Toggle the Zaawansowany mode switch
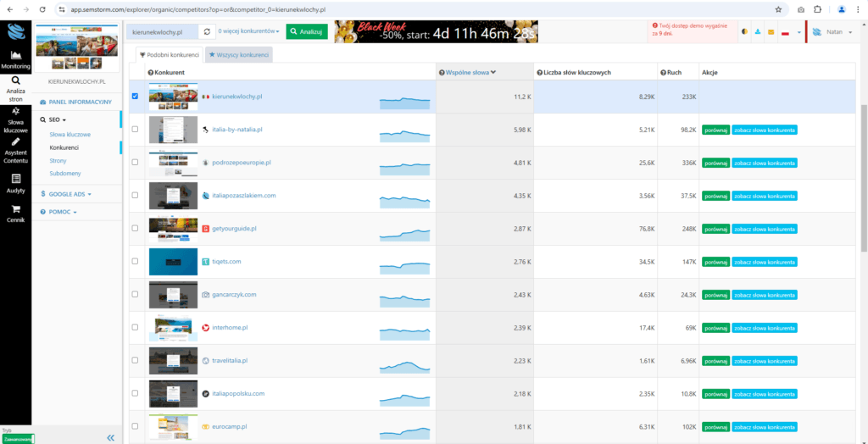The height and width of the screenshot is (444, 868). pos(18,438)
